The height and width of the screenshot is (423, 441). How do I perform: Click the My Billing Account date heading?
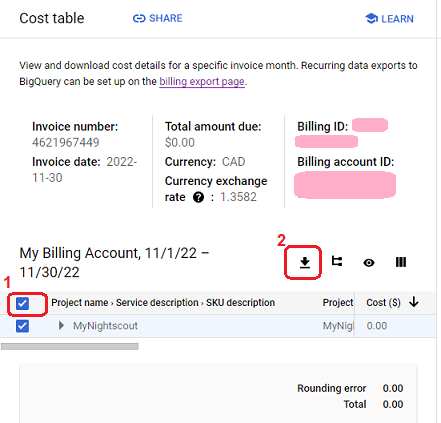click(114, 263)
